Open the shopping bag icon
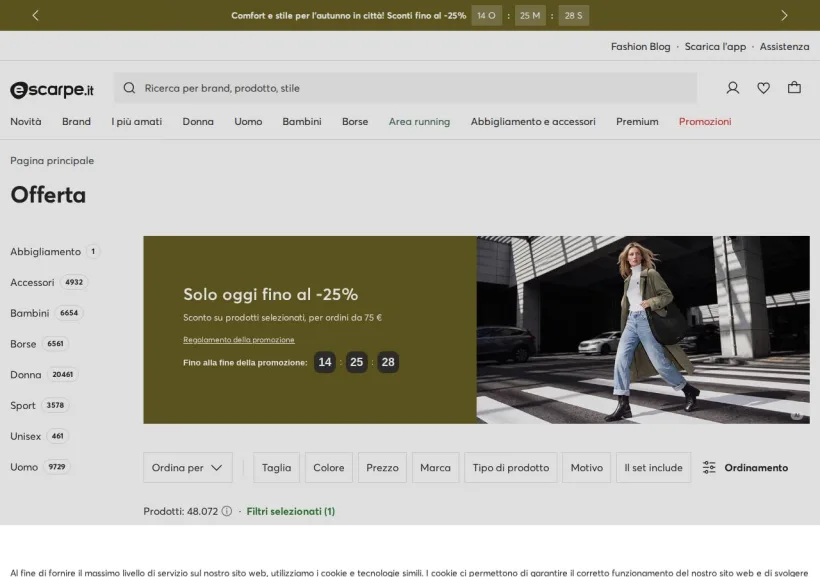This screenshot has width=820, height=577. tap(794, 87)
